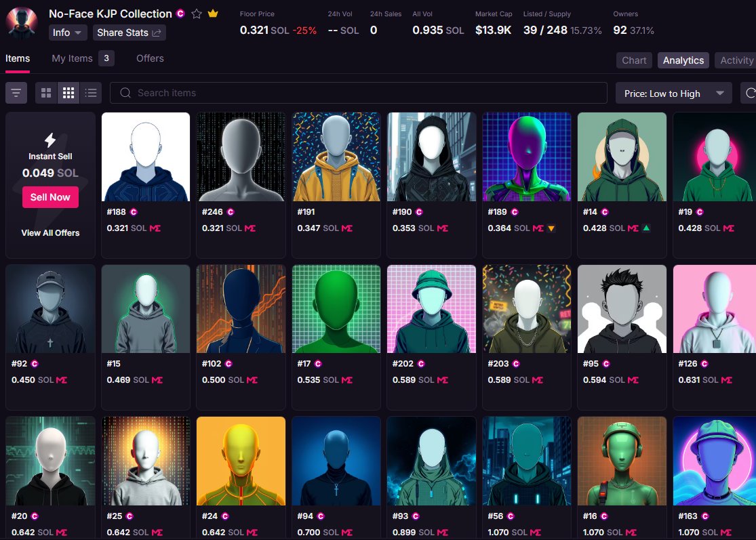Click the badge icon next to #20
Image resolution: width=756 pixels, height=540 pixels.
tap(35, 516)
